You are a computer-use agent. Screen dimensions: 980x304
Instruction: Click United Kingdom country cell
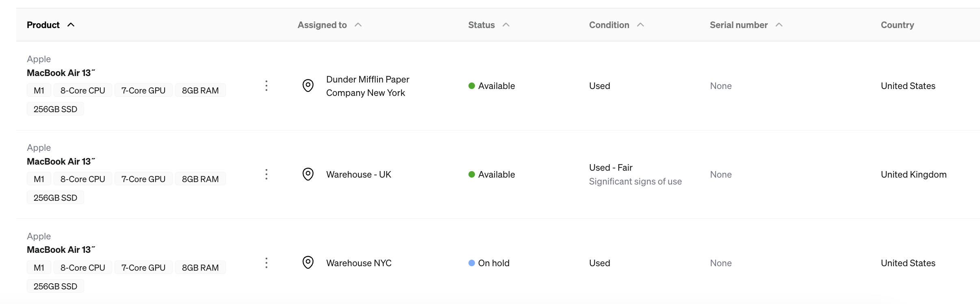click(914, 174)
